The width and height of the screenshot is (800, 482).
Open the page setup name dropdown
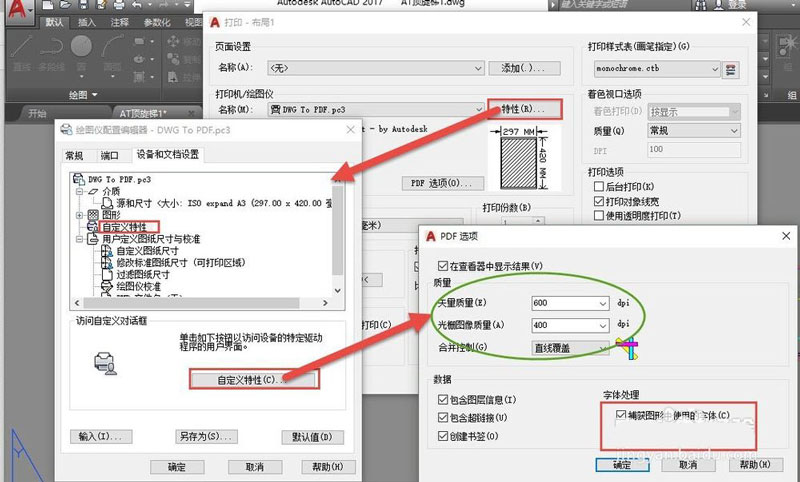pos(376,68)
